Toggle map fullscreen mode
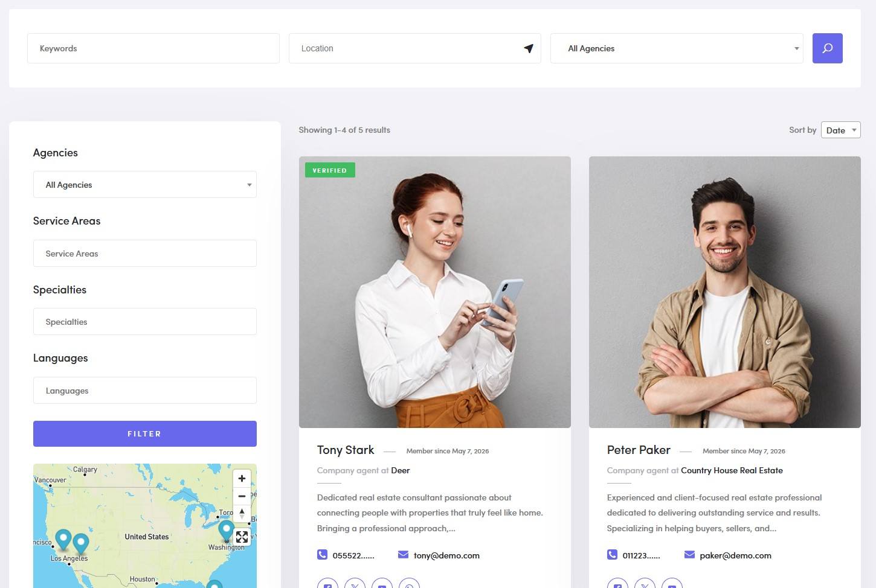876x588 pixels. coord(242,537)
